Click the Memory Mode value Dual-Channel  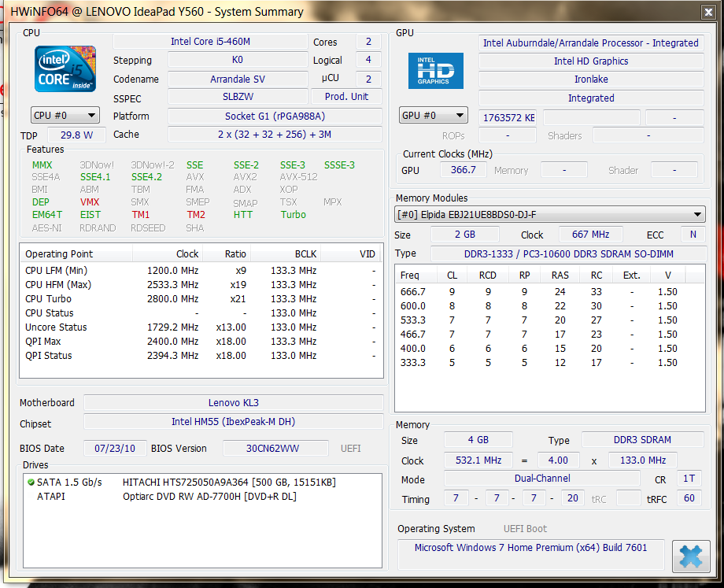click(x=542, y=478)
